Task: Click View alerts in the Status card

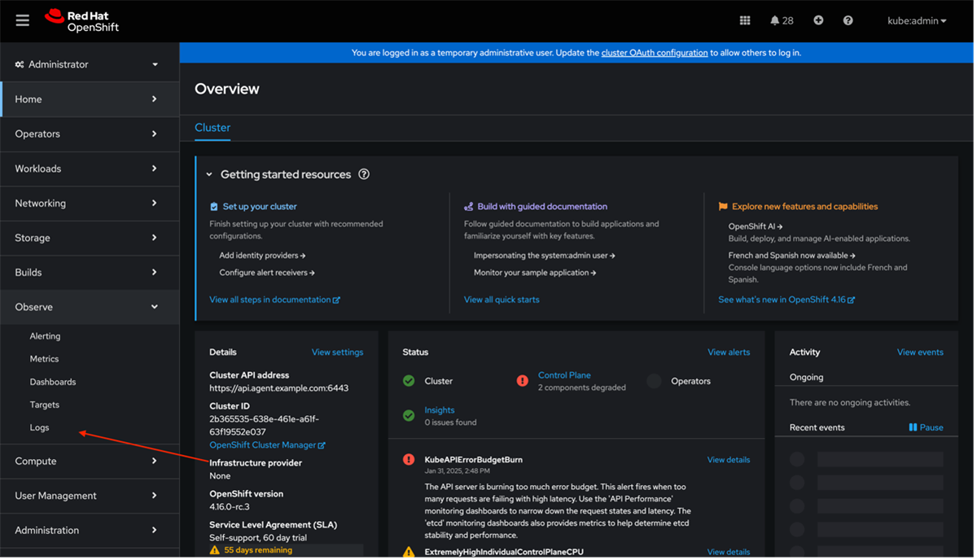Action: pos(728,352)
